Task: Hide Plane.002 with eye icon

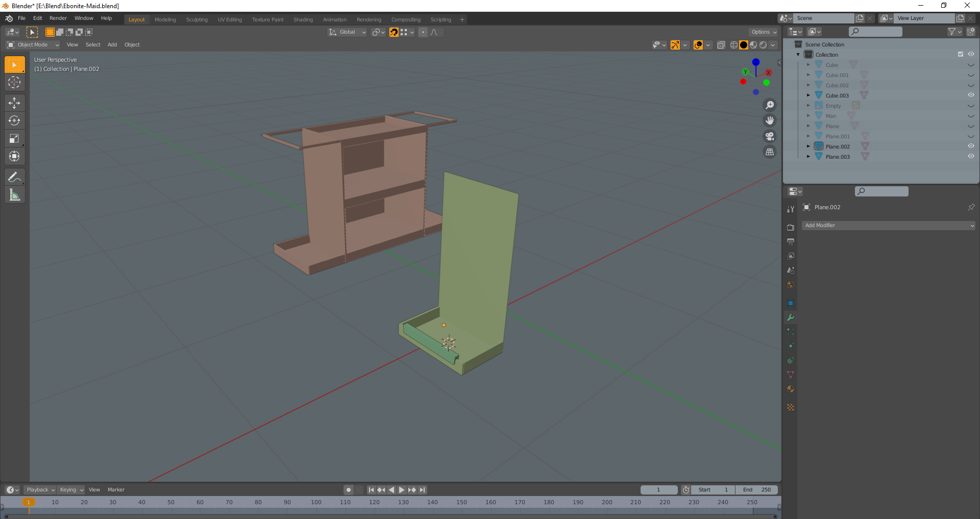Action: coord(971,146)
